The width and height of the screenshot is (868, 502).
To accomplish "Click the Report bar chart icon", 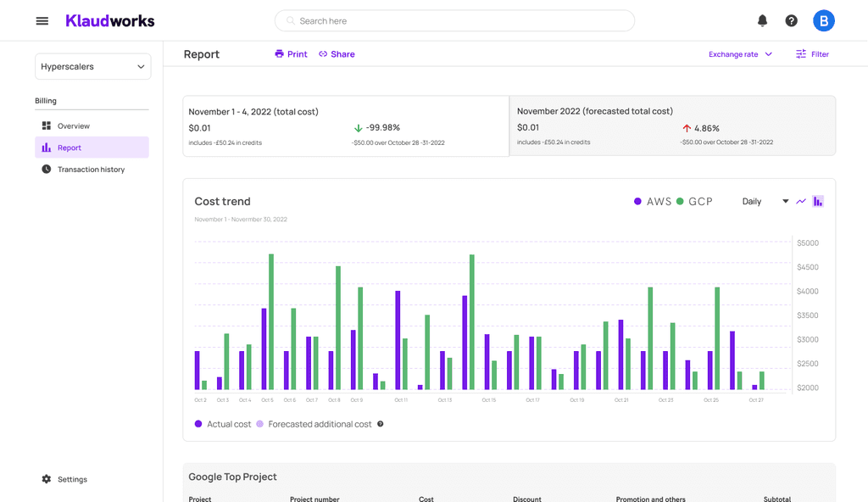I will (x=47, y=148).
